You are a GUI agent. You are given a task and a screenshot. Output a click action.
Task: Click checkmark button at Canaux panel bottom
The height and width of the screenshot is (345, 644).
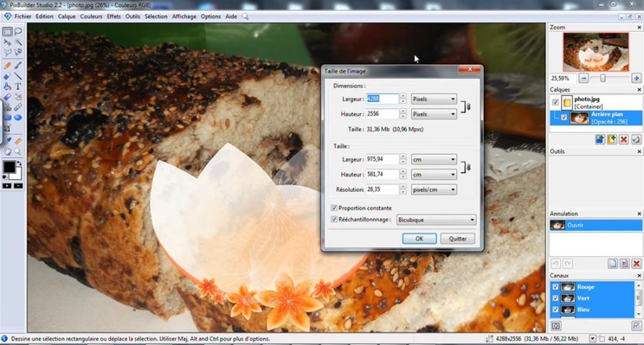point(636,326)
